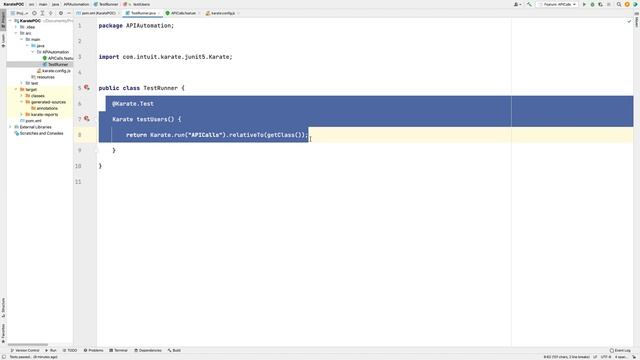Hide the Project panel with minus icon

pos(69,13)
